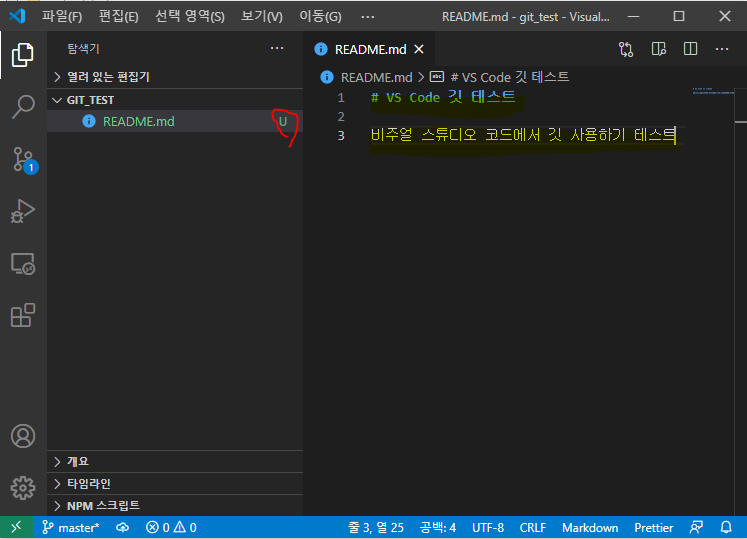Open the overflow menu ellipsis in menu bar

pos(367,17)
